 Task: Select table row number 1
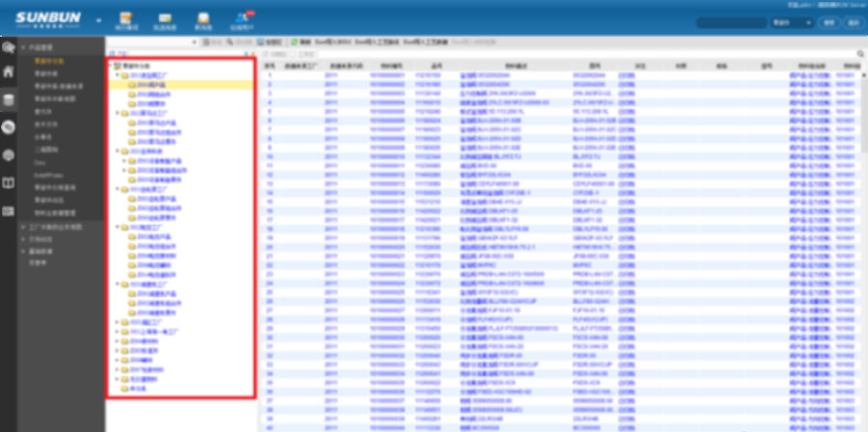562,74
